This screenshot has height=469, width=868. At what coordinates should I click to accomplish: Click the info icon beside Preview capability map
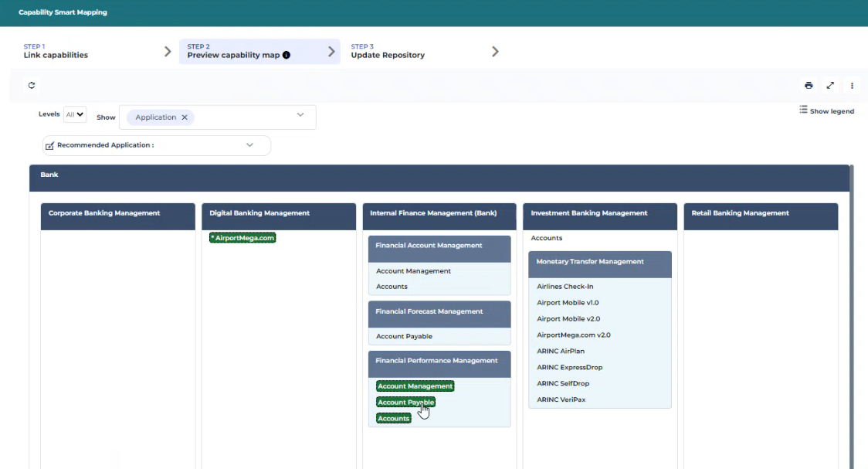click(287, 56)
